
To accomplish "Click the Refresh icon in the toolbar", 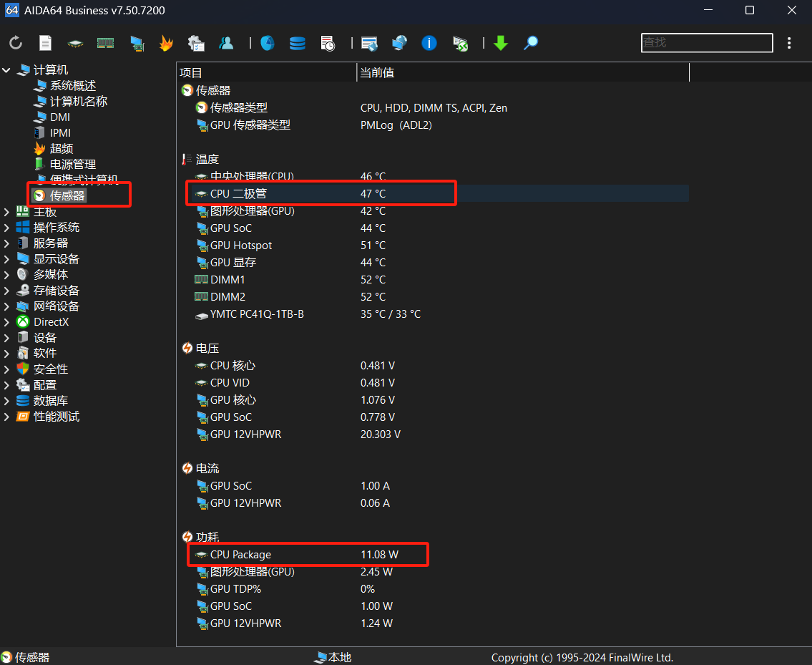I will click(16, 43).
